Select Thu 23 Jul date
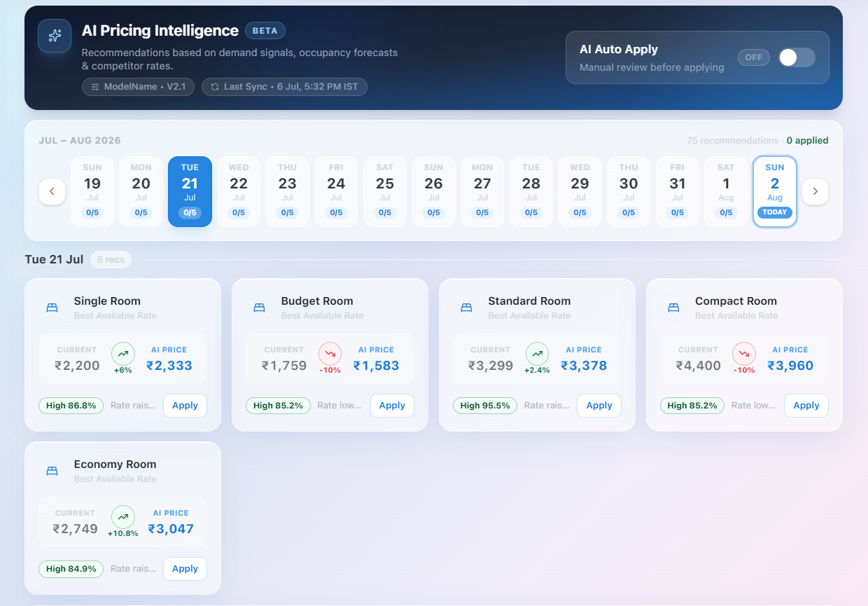Screen dimensions: 868x606 [x=287, y=191]
